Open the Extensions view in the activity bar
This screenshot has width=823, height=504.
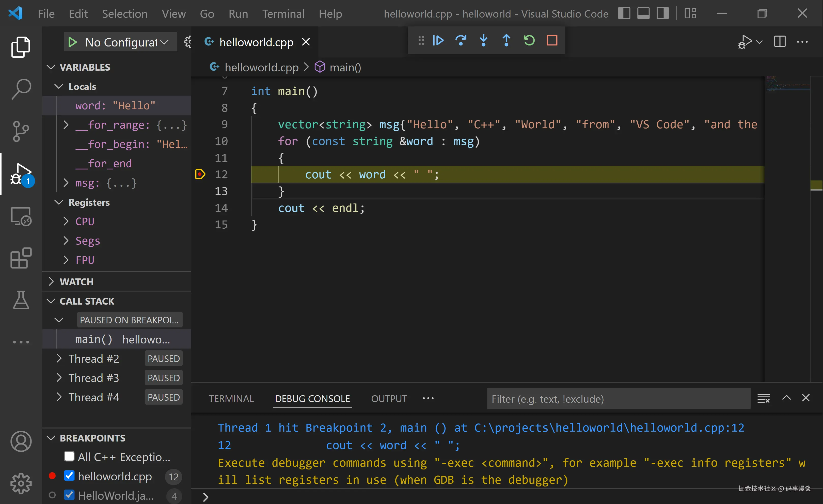point(21,258)
